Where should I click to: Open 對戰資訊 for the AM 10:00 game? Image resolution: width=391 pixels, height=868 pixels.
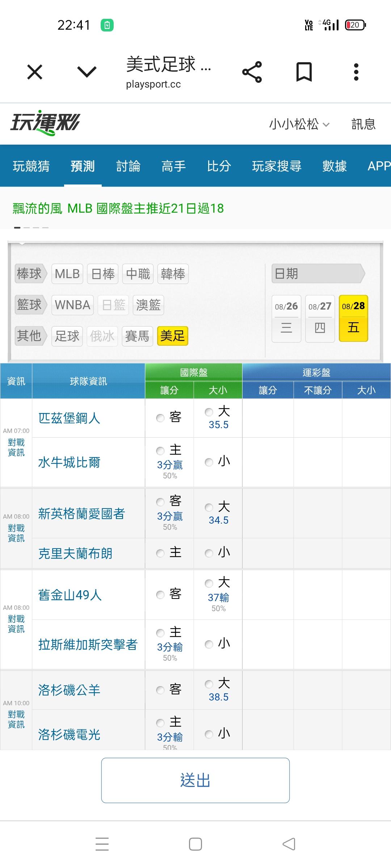[16, 719]
